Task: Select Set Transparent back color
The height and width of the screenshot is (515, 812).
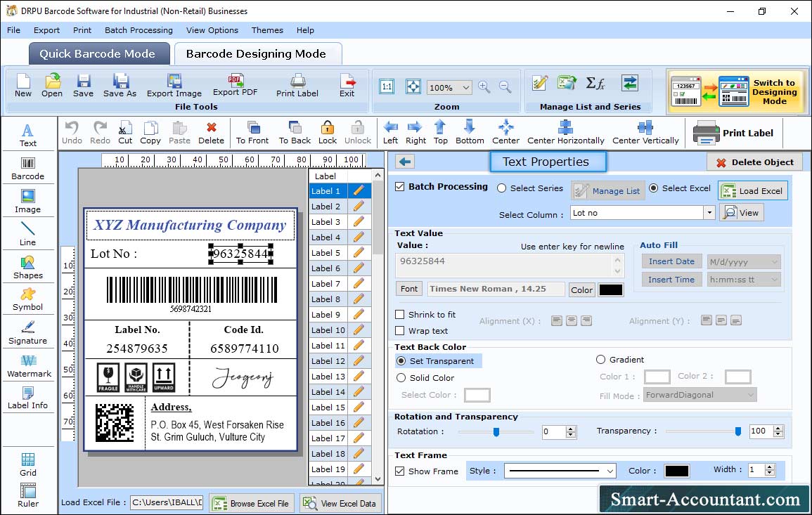Action: coord(401,360)
